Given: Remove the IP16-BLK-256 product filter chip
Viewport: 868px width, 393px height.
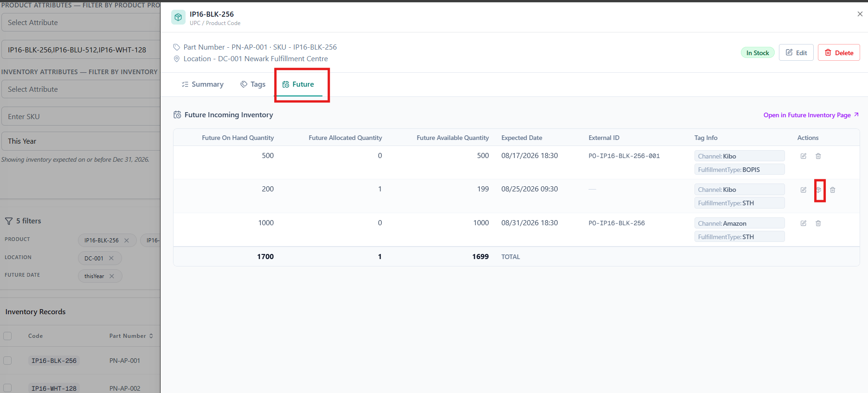Looking at the screenshot, I should pyautogui.click(x=126, y=241).
